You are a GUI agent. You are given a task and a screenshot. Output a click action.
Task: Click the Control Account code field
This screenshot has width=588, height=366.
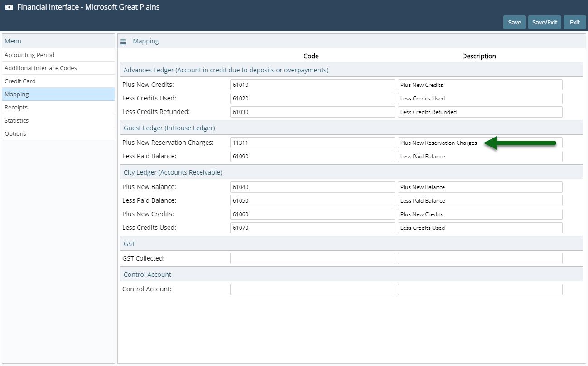tap(313, 290)
